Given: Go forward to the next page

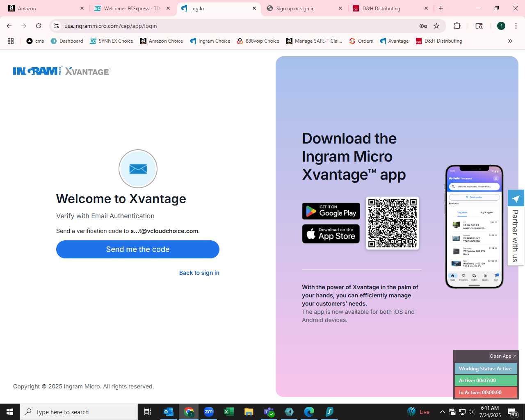Looking at the screenshot, I should click(x=24, y=26).
